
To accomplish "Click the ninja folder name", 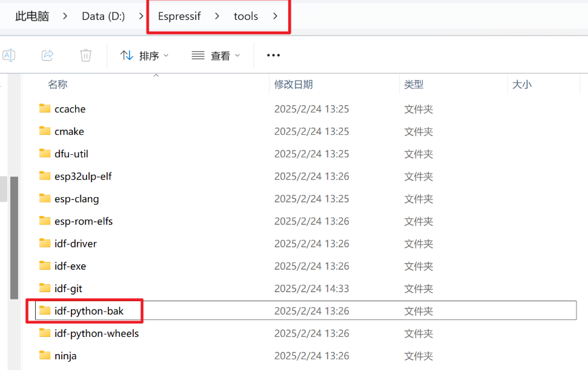I will coord(65,356).
